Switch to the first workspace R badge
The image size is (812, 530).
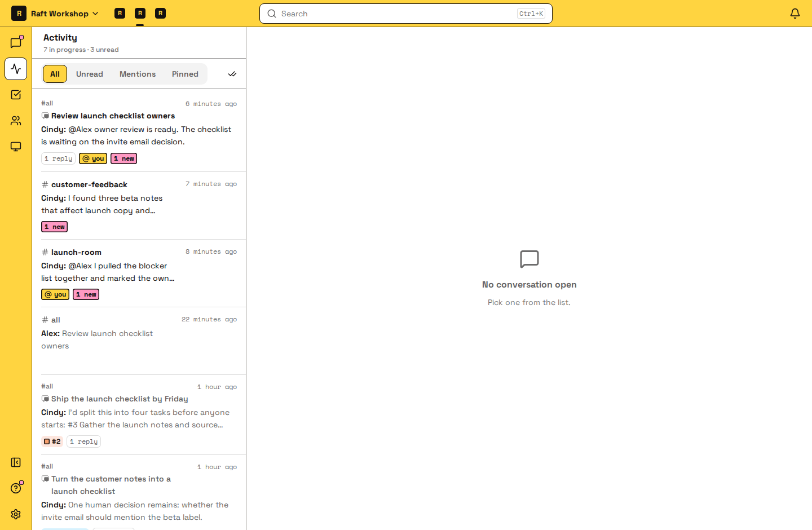[120, 13]
